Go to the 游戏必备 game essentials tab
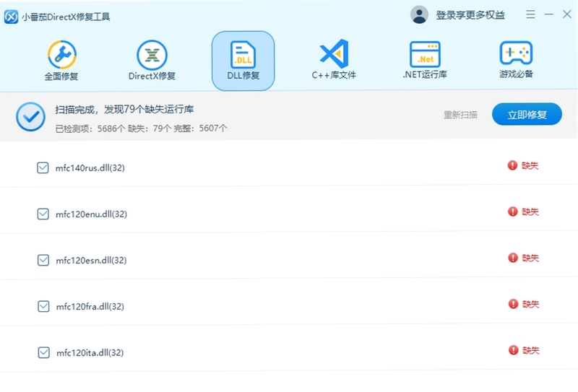578x392 pixels. point(516,60)
